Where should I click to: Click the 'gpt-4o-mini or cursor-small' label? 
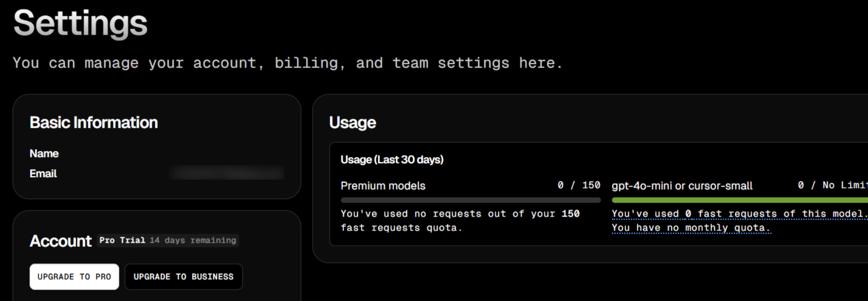682,186
